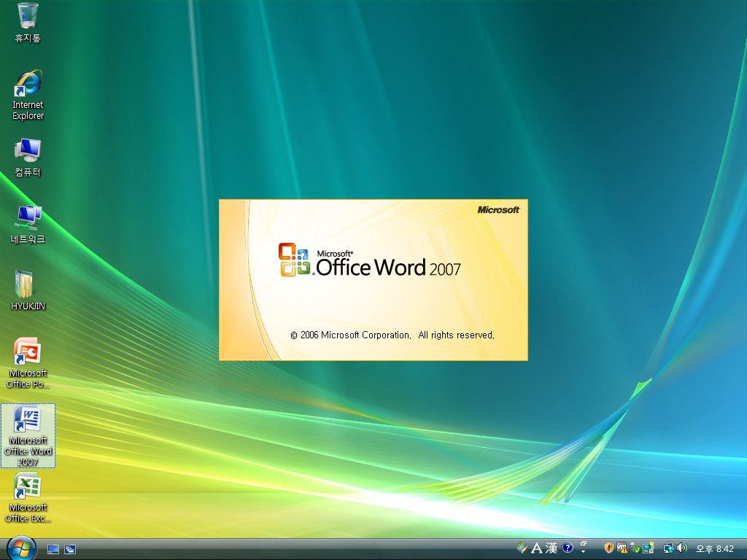
Task: Click the Show Desktop quick launch icon
Action: [53, 550]
